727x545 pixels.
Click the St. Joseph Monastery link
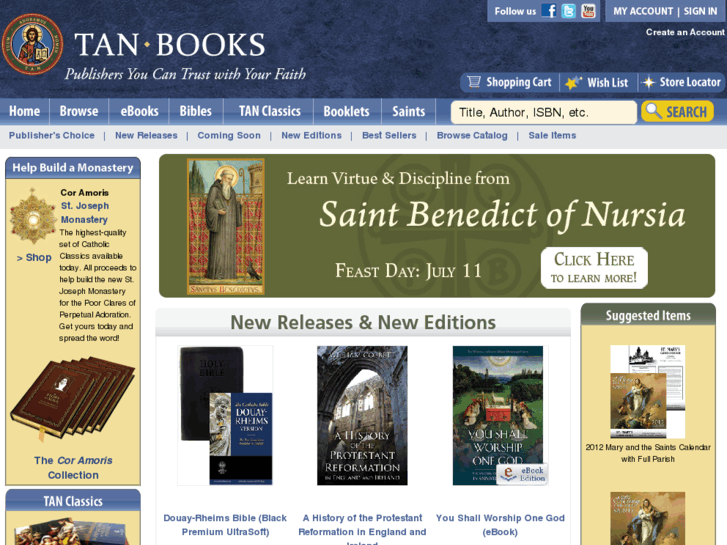(x=85, y=212)
